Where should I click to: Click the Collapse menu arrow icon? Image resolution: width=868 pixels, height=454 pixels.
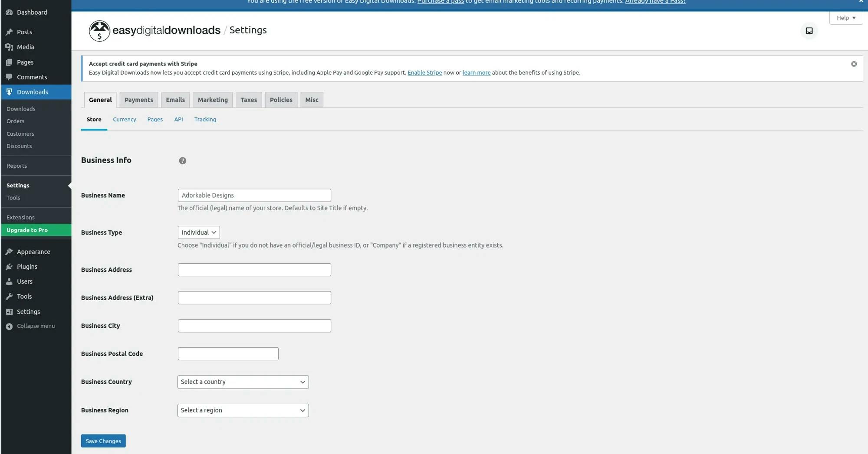[x=9, y=326]
